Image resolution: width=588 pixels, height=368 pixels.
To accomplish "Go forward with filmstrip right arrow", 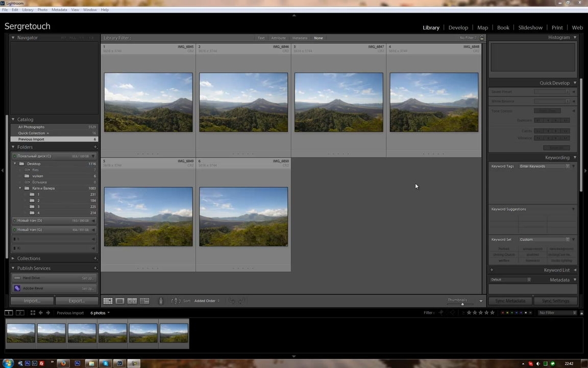I will click(x=48, y=313).
